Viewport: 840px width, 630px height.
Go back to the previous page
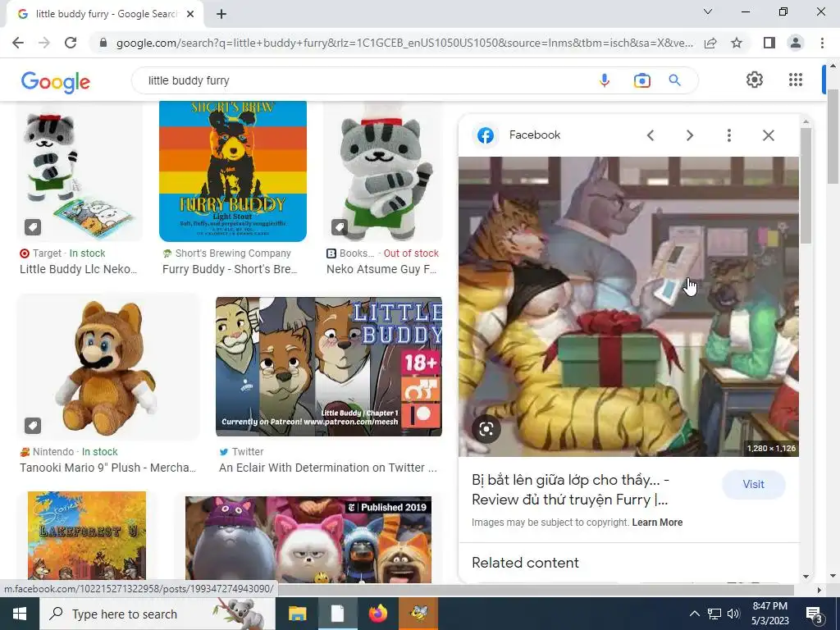coord(18,43)
